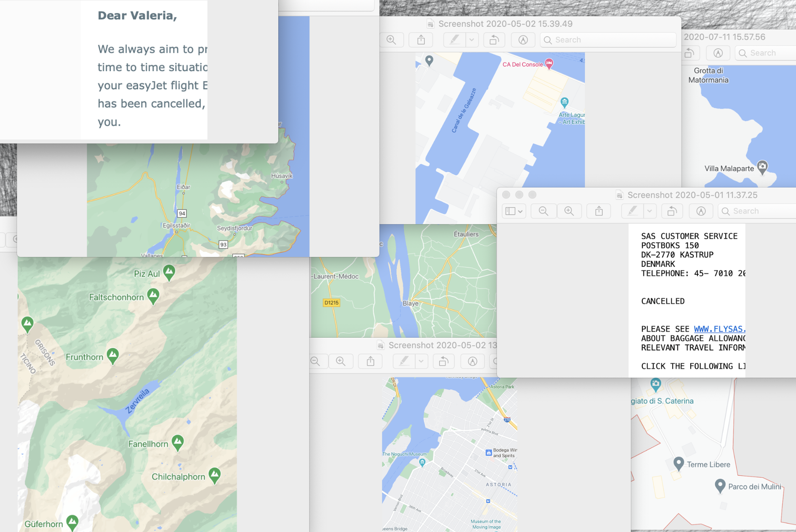This screenshot has width=796, height=532.
Task: Click the Villa Malaparte map marker
Action: point(762,167)
